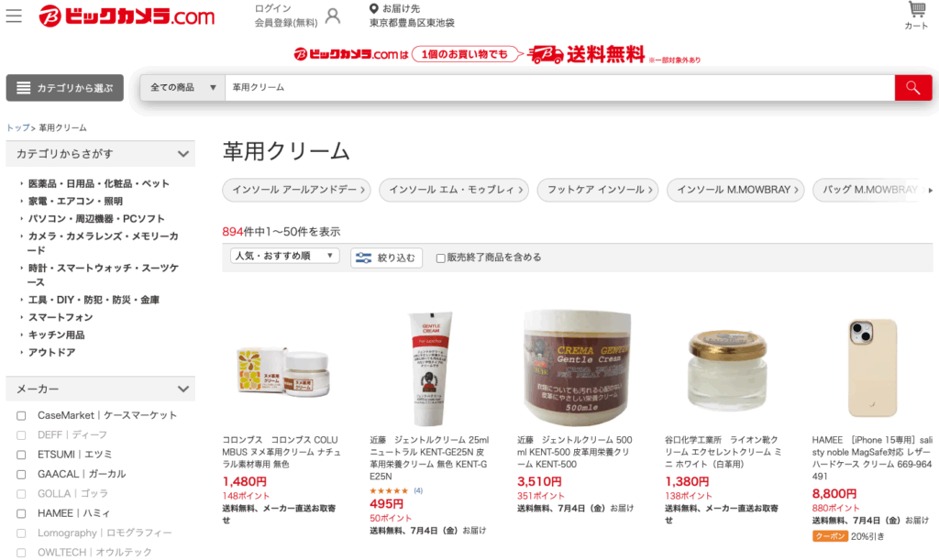Select キッチン用品 category
This screenshot has width=939, height=560.
click(x=56, y=335)
